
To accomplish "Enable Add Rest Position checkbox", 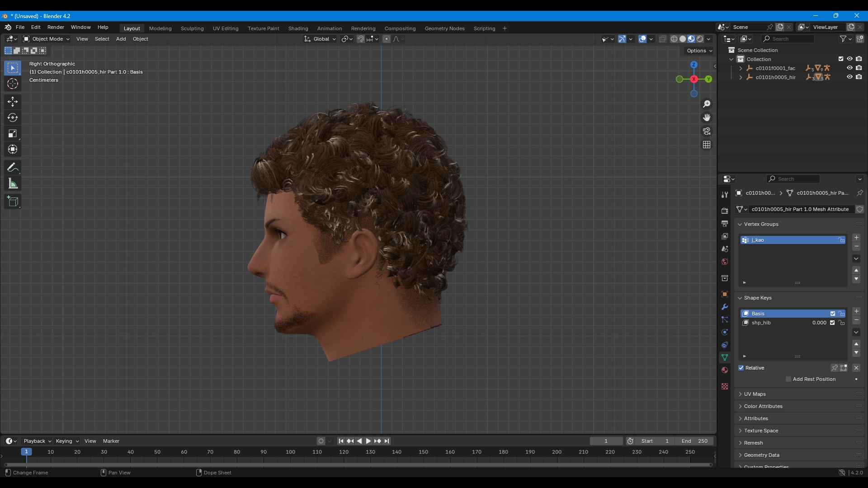I will tap(788, 379).
